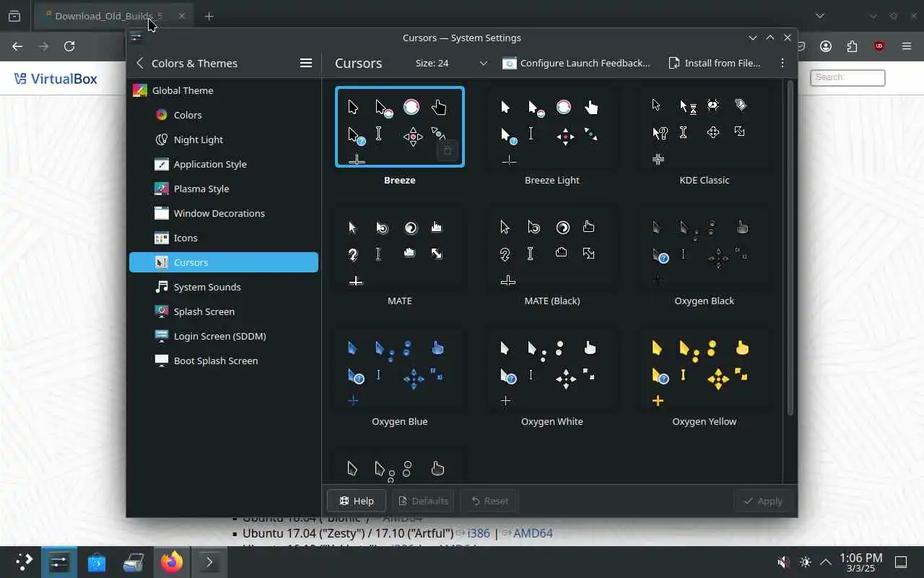Click the Help button
The height and width of the screenshot is (578, 924).
click(357, 501)
